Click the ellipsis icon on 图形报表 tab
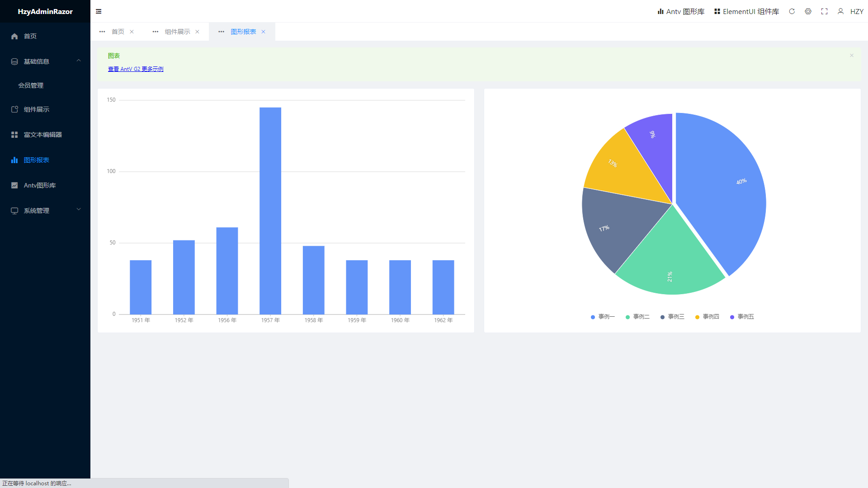Viewport: 868px width, 488px height. click(x=222, y=32)
